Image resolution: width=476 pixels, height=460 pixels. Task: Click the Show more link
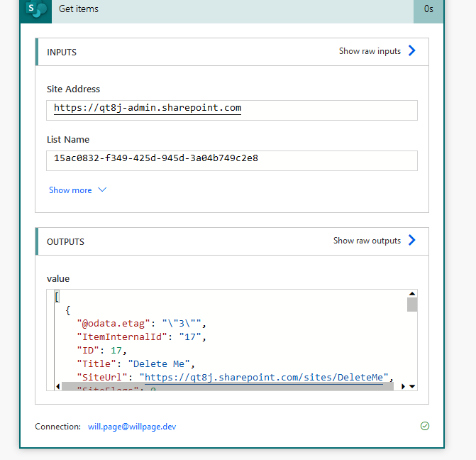pos(70,190)
